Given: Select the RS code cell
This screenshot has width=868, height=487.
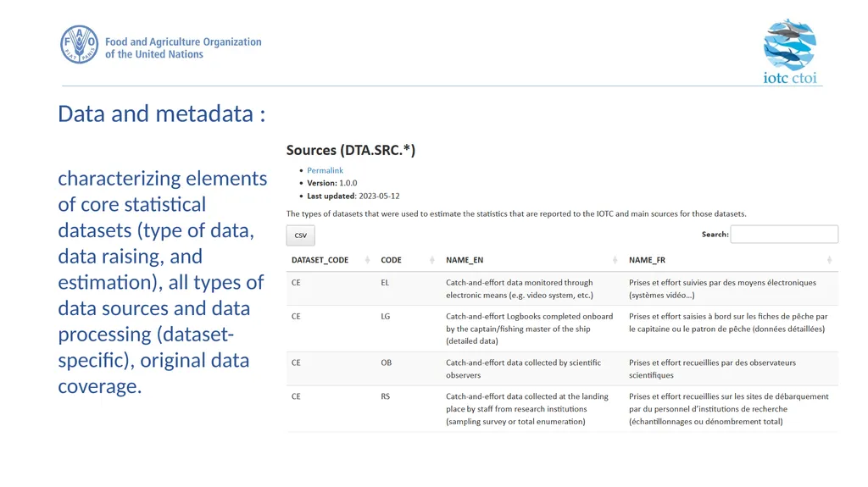Looking at the screenshot, I should (x=386, y=396).
